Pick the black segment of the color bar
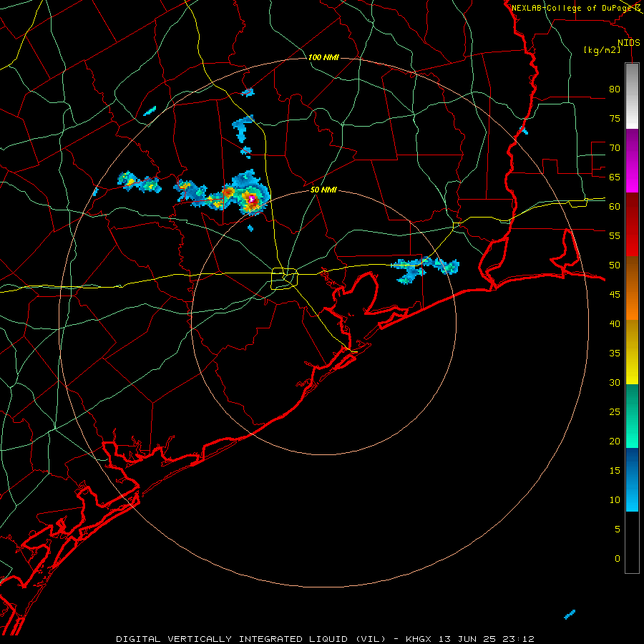644x644 pixels. click(x=632, y=542)
